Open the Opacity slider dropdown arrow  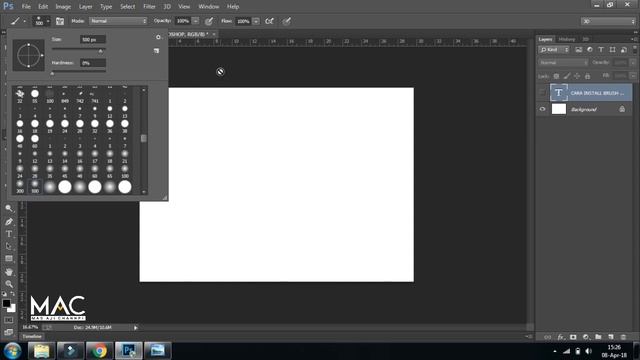click(x=196, y=21)
